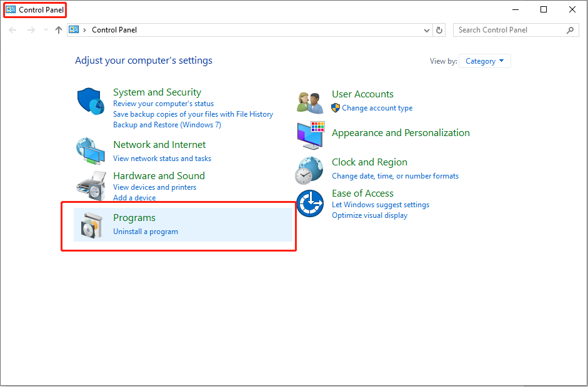This screenshot has width=588, height=387.
Task: Open Ease of Access heading
Action: [x=362, y=193]
